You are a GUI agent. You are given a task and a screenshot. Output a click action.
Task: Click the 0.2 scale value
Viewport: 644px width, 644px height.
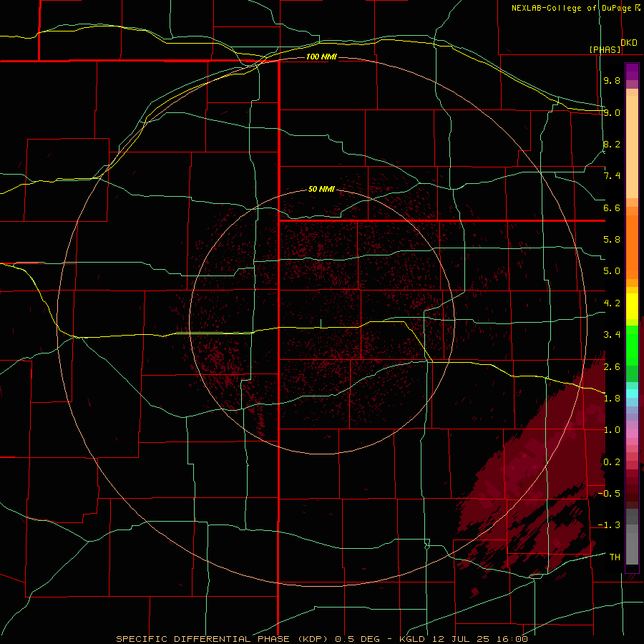pos(612,462)
